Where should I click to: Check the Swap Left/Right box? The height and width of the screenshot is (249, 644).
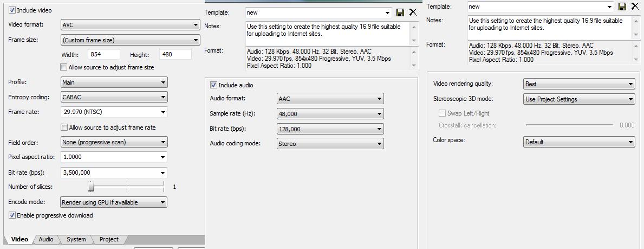tap(442, 113)
